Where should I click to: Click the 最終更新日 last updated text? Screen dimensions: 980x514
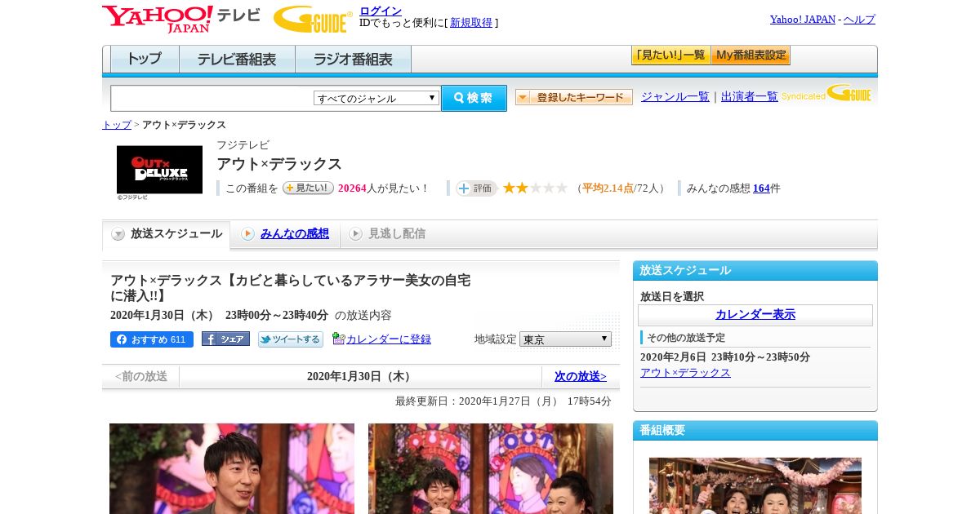click(503, 401)
